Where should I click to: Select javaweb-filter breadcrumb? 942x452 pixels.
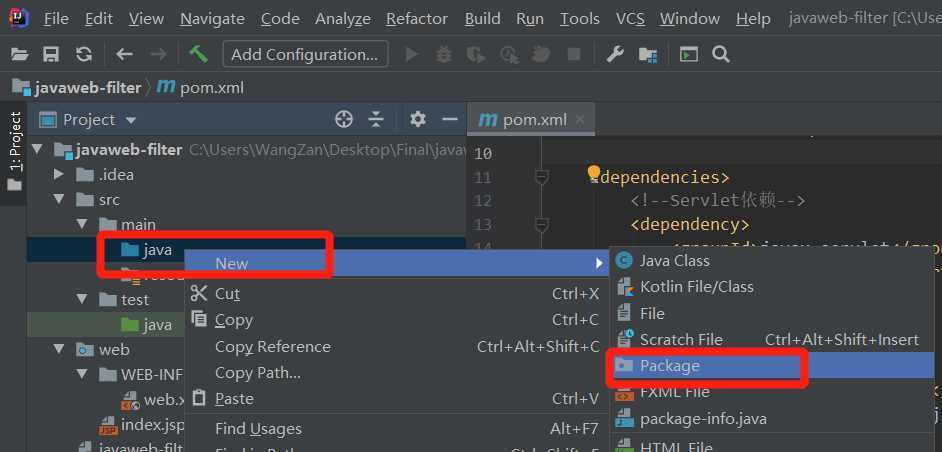click(x=76, y=88)
